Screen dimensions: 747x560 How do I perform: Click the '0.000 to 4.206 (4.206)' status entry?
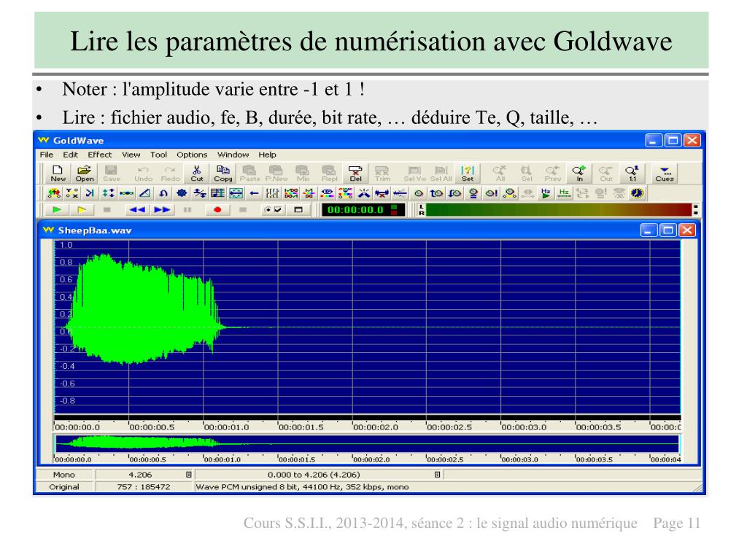tap(314, 475)
